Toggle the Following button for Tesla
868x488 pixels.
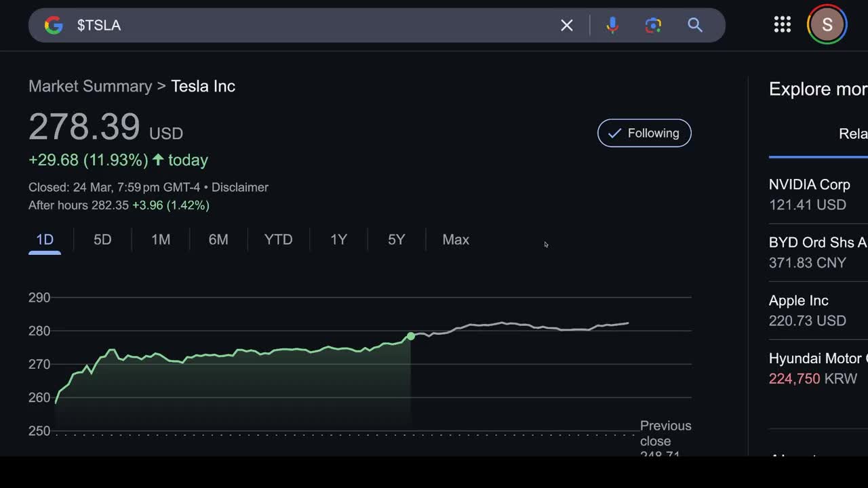pos(644,133)
